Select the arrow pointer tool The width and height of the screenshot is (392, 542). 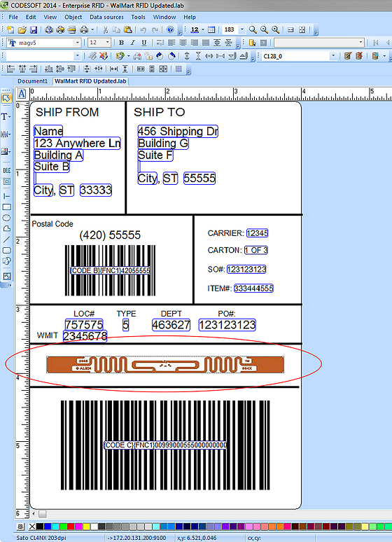click(6, 99)
